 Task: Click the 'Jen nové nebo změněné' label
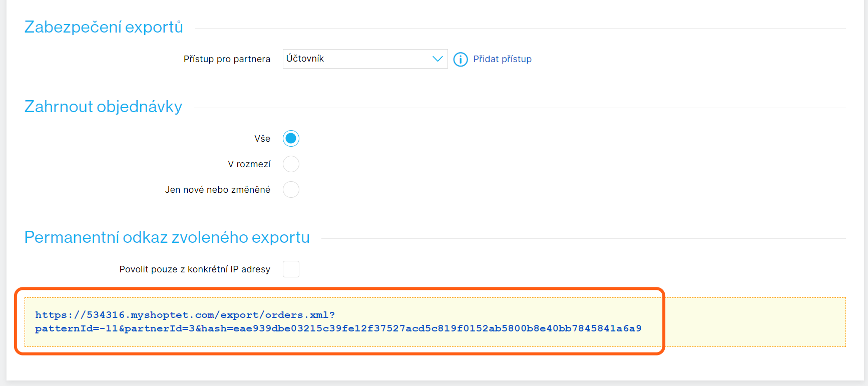pyautogui.click(x=218, y=190)
